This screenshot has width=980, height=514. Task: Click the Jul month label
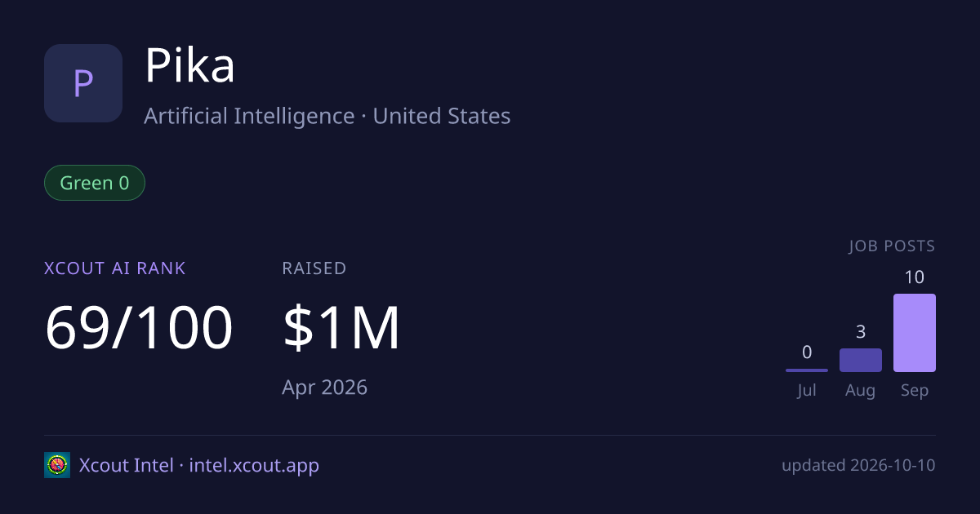point(807,391)
